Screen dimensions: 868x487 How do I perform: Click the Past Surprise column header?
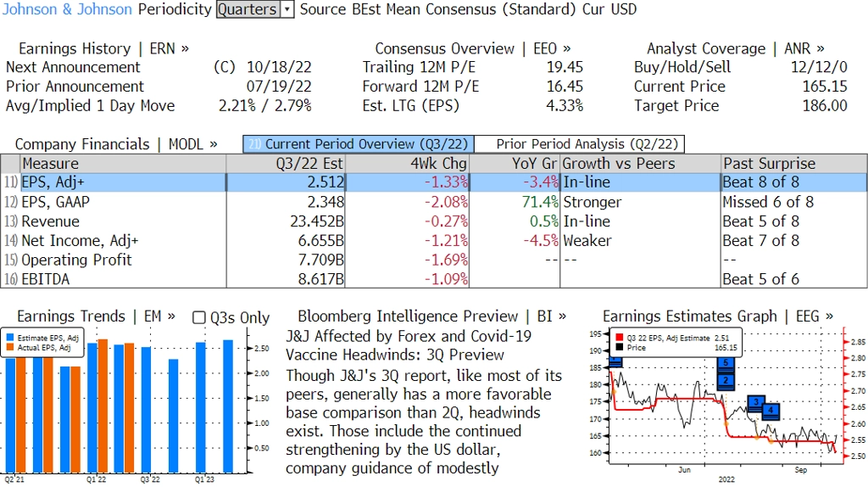click(793, 164)
